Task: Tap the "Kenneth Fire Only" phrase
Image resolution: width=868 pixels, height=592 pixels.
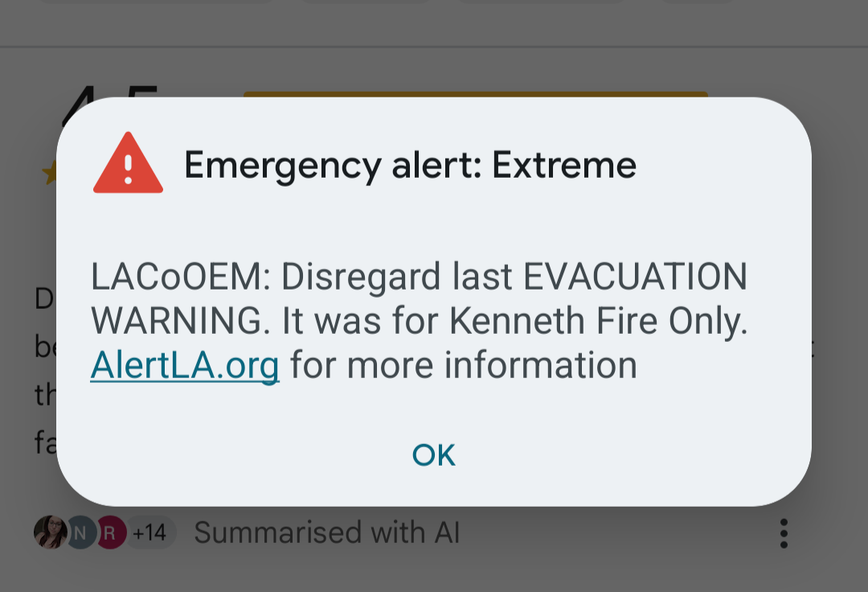Action: tap(598, 321)
